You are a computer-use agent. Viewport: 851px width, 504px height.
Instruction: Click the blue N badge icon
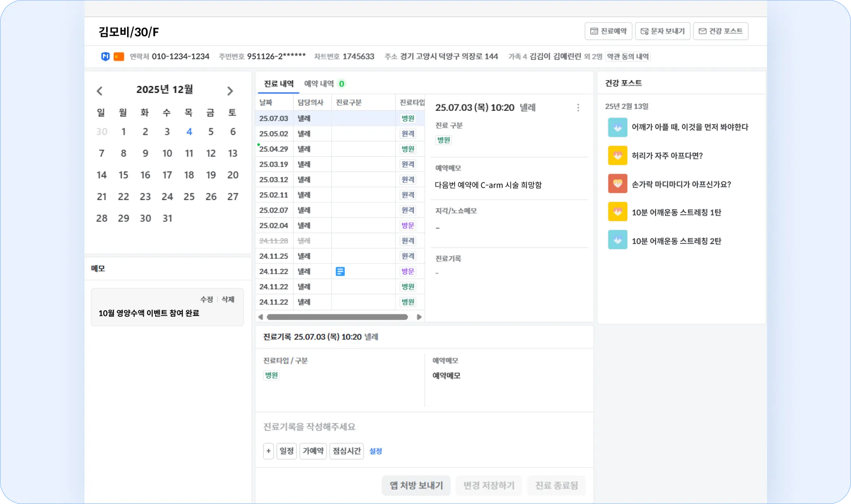pyautogui.click(x=105, y=56)
